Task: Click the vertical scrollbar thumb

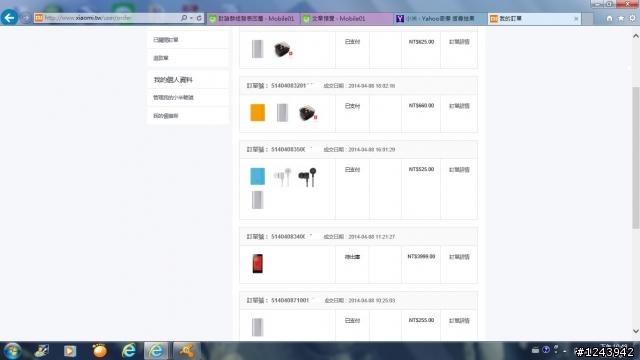Action: point(636,158)
